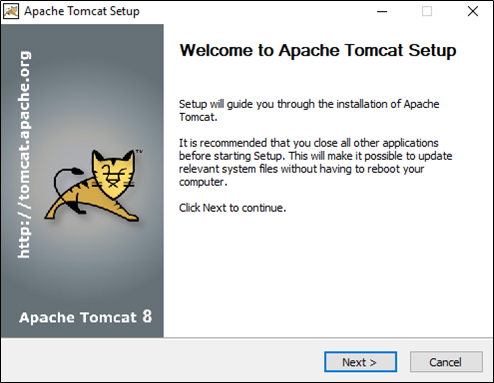This screenshot has width=494, height=383.
Task: Click the TM trademark mark by the cat
Action: [x=139, y=152]
